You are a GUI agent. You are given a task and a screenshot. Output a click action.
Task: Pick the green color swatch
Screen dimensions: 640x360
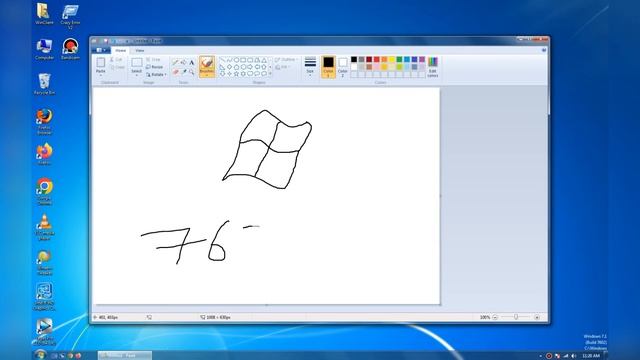[x=399, y=60]
